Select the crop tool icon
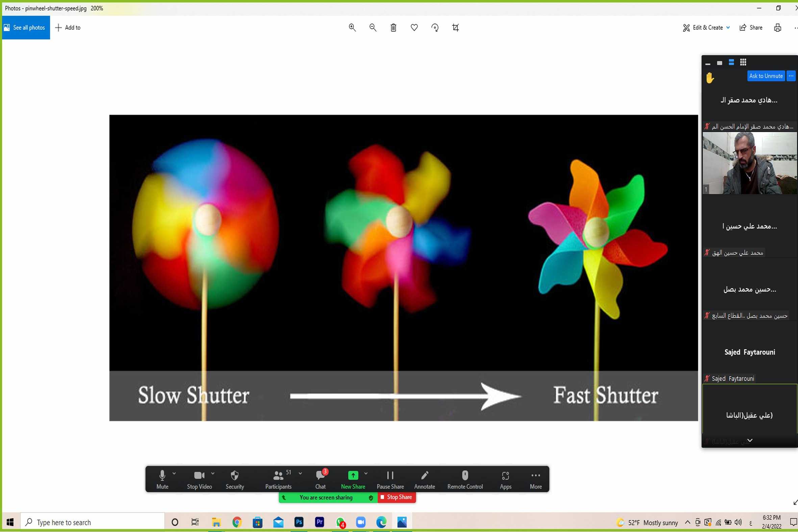 coord(455,27)
